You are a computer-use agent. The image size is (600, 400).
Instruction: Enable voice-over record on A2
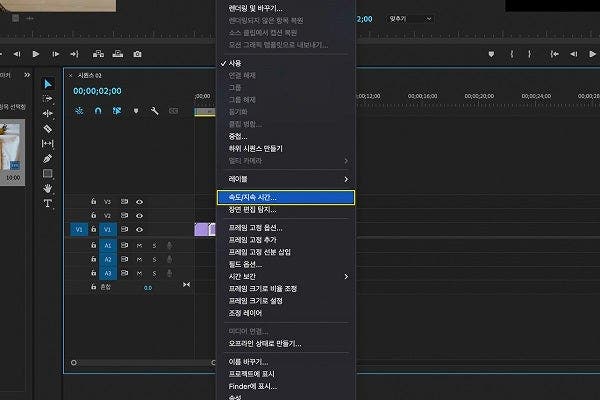pyautogui.click(x=170, y=260)
